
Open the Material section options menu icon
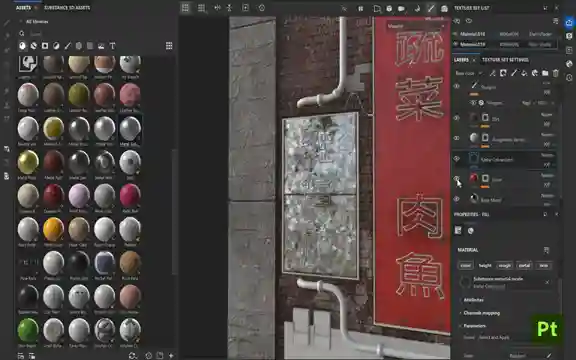546,250
